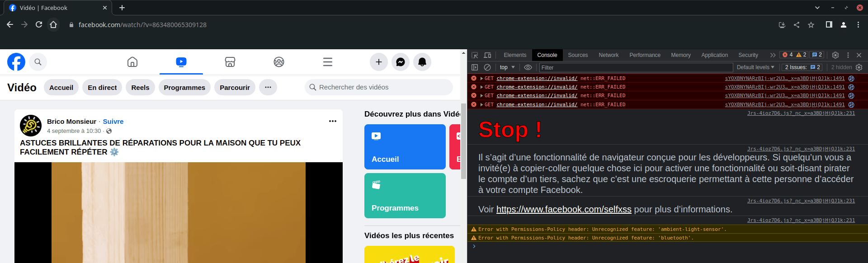868x263 pixels.
Task: Expand the top context selector
Action: point(507,67)
